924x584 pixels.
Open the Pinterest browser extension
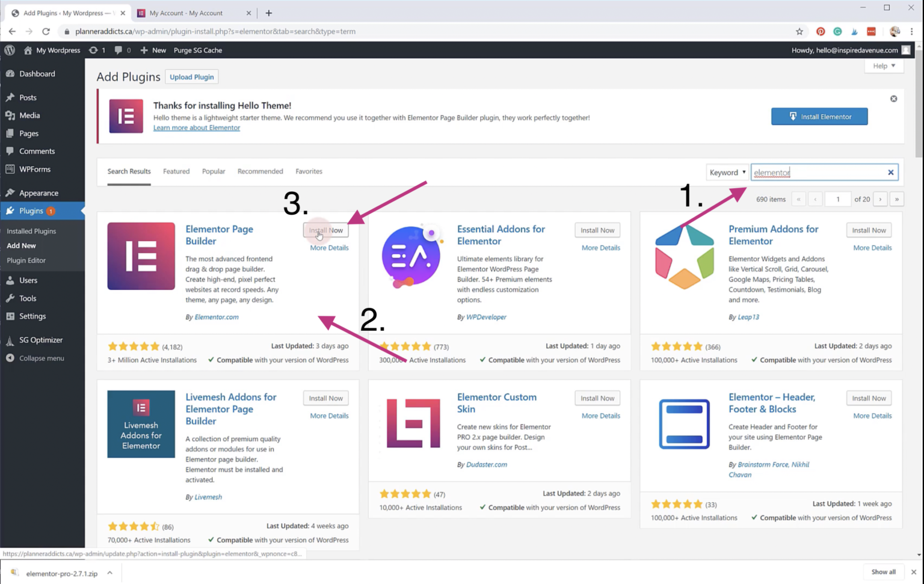821,31
